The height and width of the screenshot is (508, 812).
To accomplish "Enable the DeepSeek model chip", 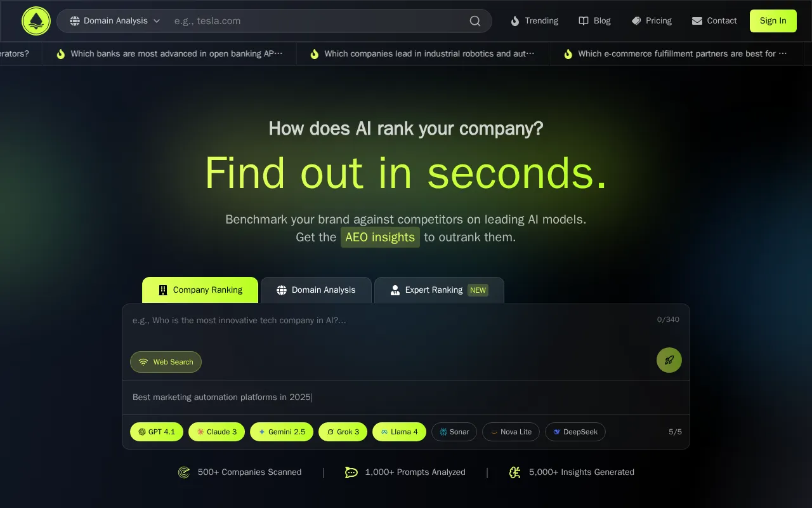I will [575, 432].
